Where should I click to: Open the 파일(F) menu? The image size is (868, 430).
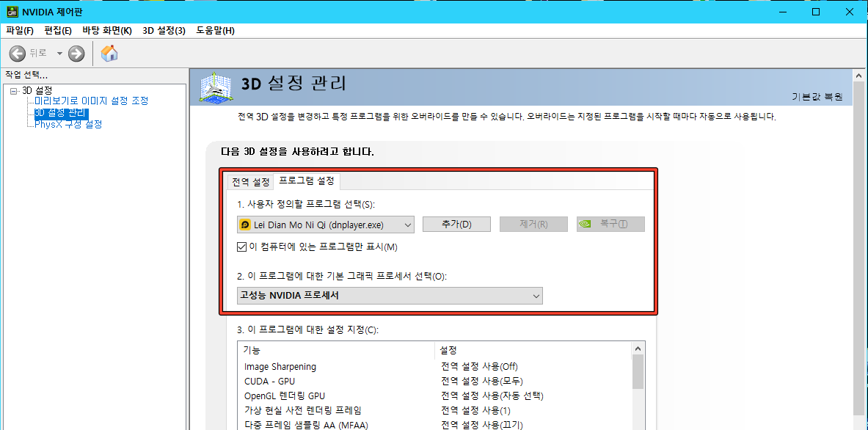pos(20,30)
